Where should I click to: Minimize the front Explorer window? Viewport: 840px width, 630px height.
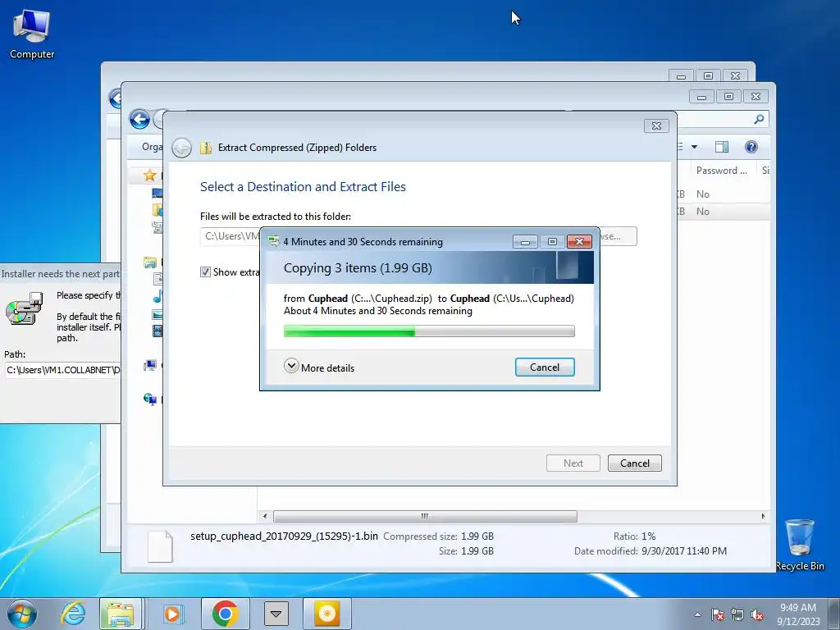tap(701, 97)
